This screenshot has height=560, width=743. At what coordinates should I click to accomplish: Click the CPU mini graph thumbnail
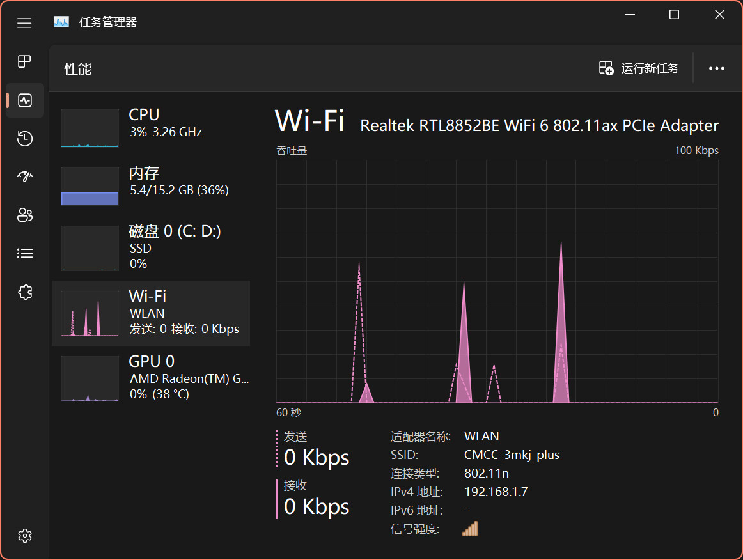[x=90, y=128]
